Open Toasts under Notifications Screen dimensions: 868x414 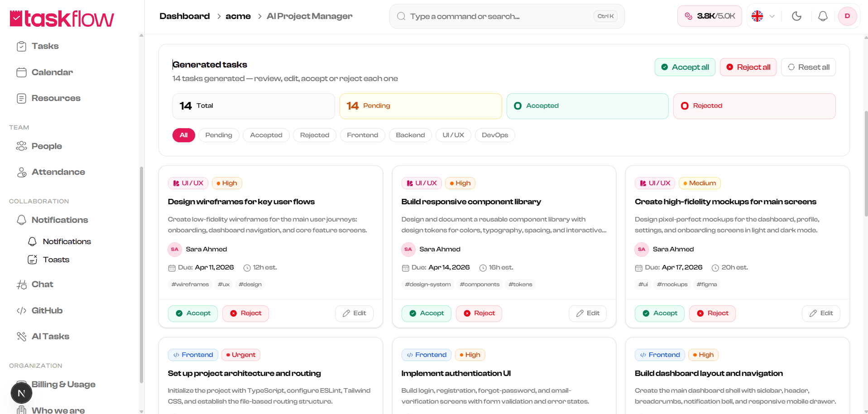point(48,260)
